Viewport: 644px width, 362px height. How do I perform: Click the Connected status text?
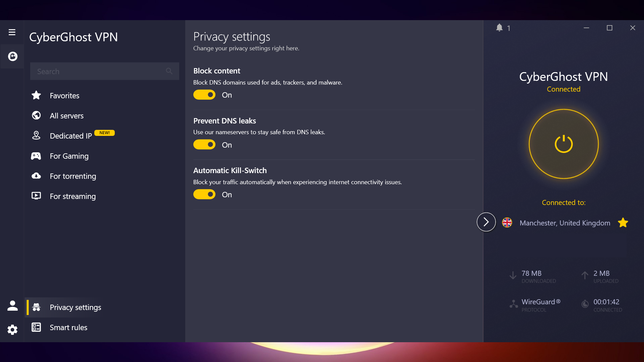coord(563,89)
